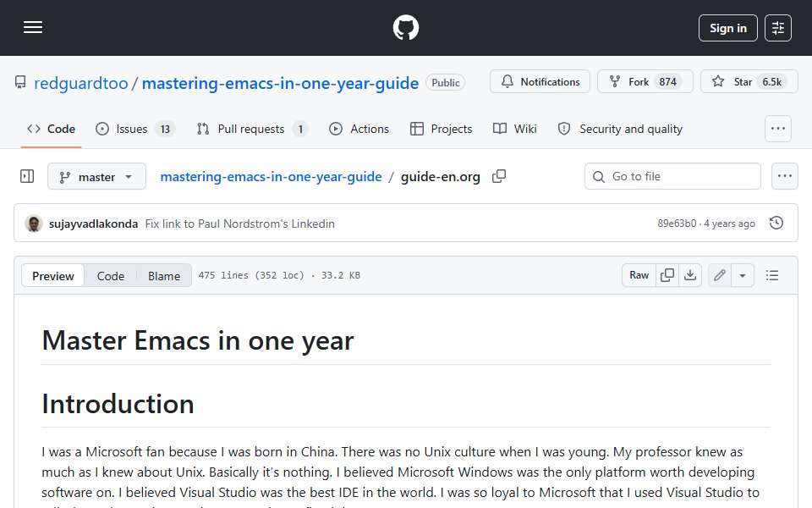Viewport: 812px width, 508px height.
Task: Click the 475 lines file info text
Action: [x=279, y=275]
